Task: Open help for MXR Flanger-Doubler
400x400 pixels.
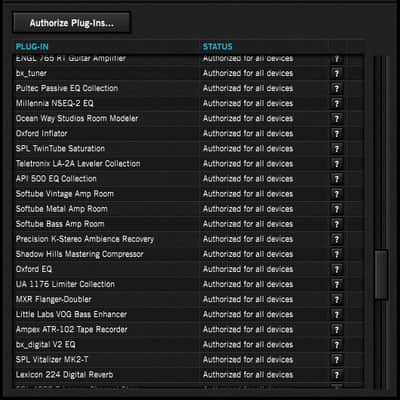Action: pyautogui.click(x=337, y=299)
